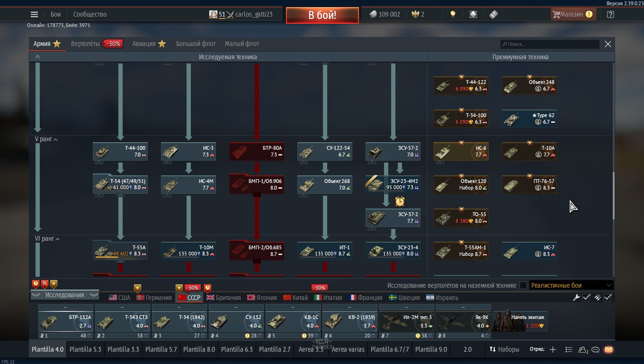
Task: Select premium ИС-6 vehicle card
Action: [x=461, y=152]
